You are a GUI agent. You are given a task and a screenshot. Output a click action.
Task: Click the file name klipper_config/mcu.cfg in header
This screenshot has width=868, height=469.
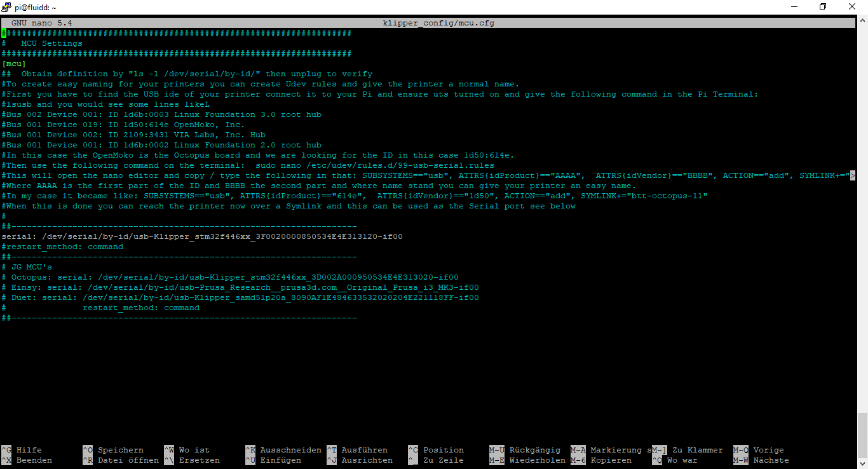tap(438, 23)
